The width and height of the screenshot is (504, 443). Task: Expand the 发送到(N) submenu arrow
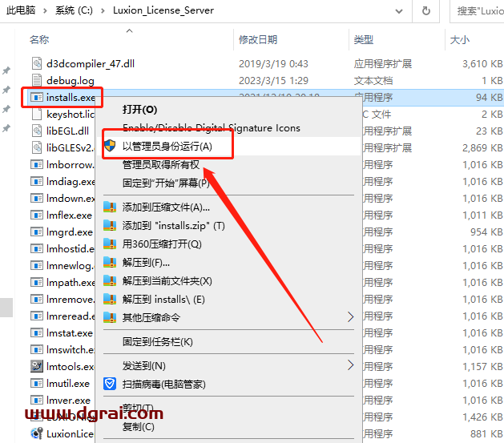point(351,365)
